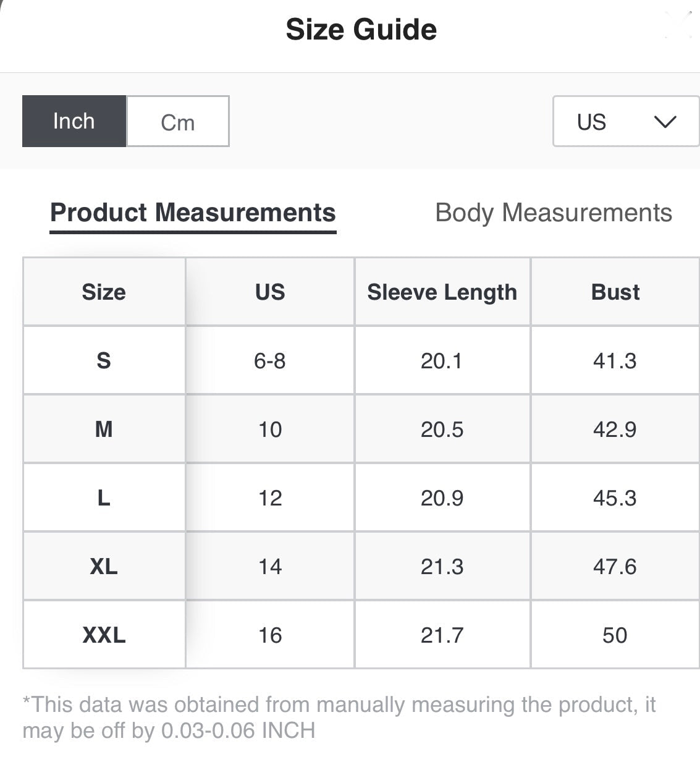Viewport: 700px width, 762px height.
Task: Select the XXL size row
Action: [361, 635]
